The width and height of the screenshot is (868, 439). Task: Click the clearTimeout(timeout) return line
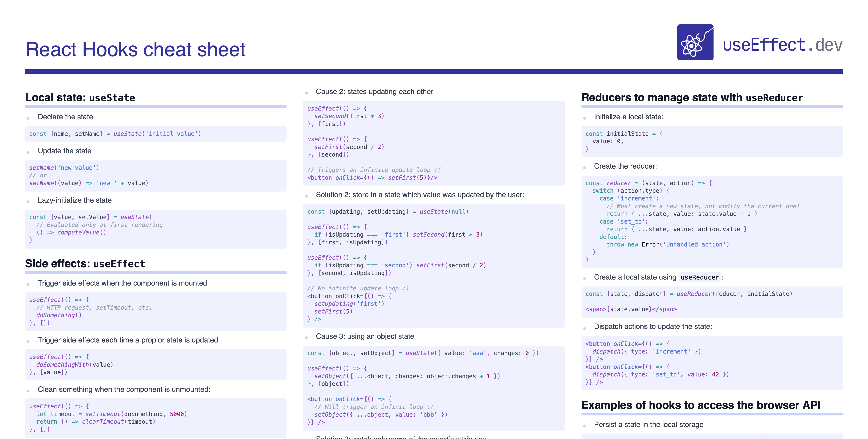(96, 422)
